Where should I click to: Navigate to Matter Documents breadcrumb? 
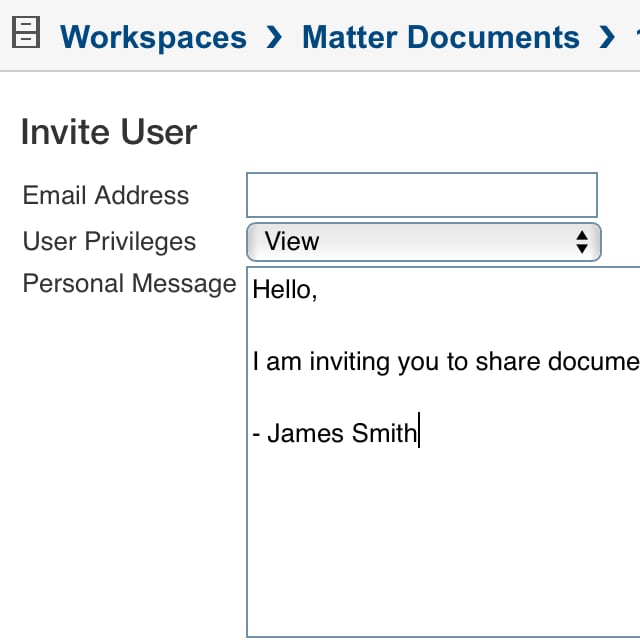tap(440, 38)
